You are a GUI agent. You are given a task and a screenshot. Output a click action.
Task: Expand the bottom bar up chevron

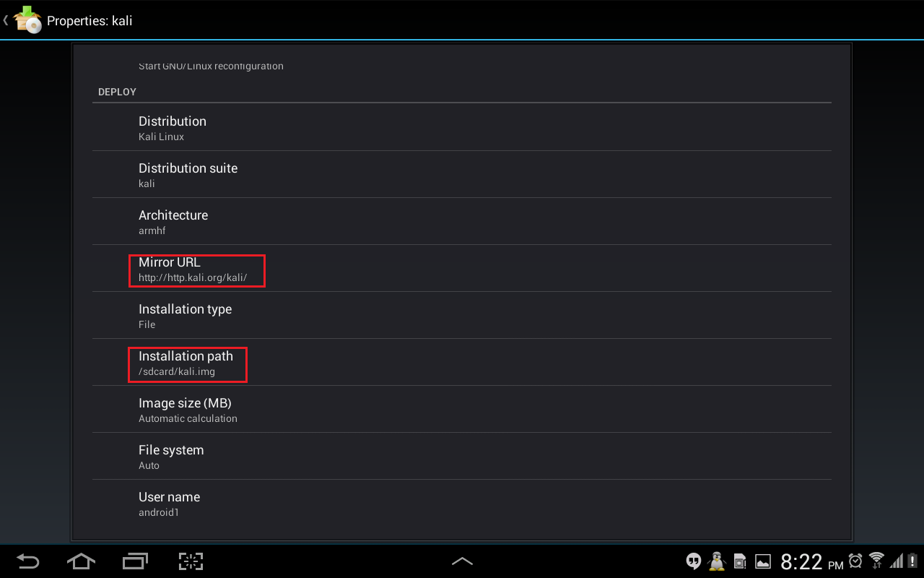[462, 561]
